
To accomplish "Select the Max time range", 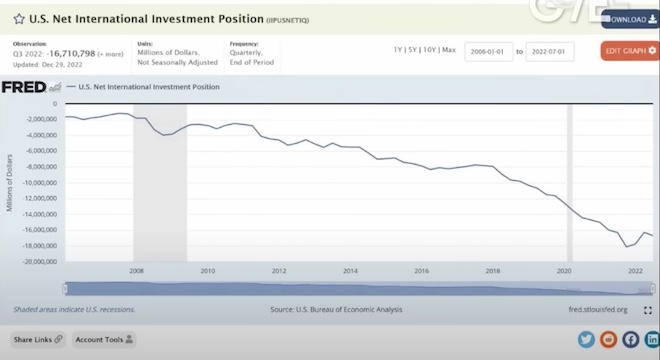I will click(449, 50).
